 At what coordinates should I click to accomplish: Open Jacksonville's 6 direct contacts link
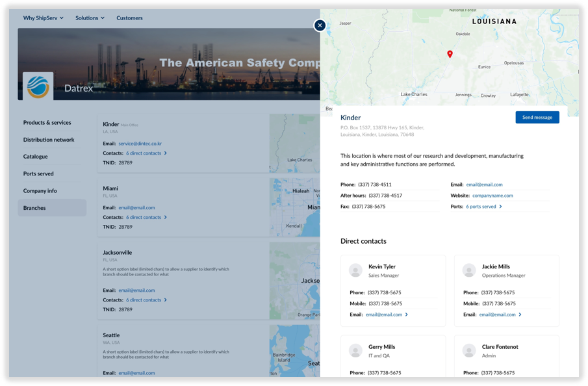[x=144, y=300]
